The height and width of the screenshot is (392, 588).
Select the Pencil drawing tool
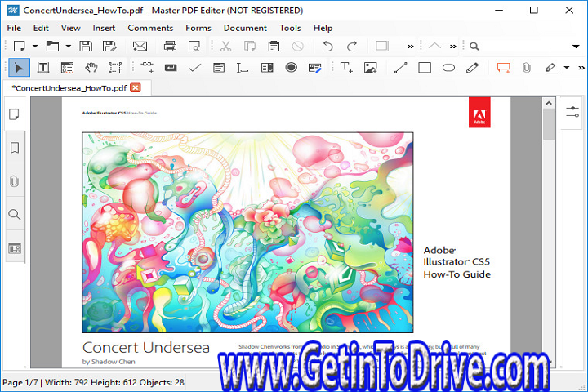click(473, 68)
